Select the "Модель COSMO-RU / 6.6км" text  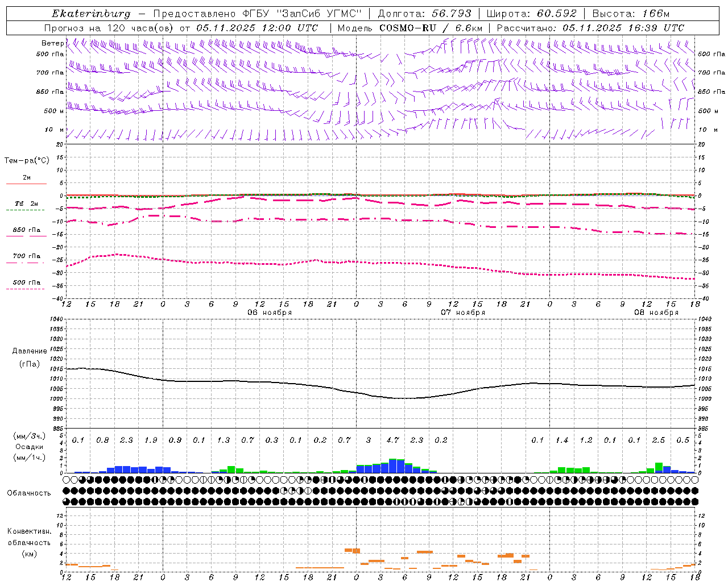tap(410, 28)
